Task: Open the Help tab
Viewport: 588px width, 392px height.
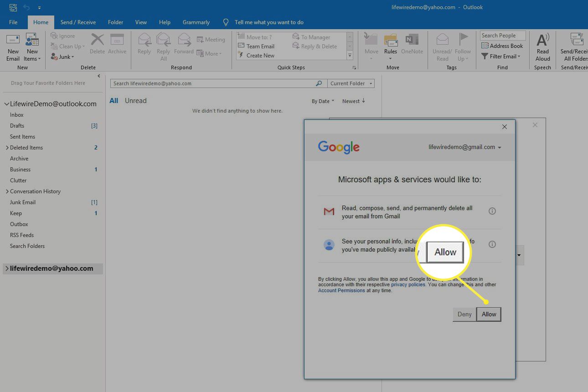Action: (x=165, y=22)
